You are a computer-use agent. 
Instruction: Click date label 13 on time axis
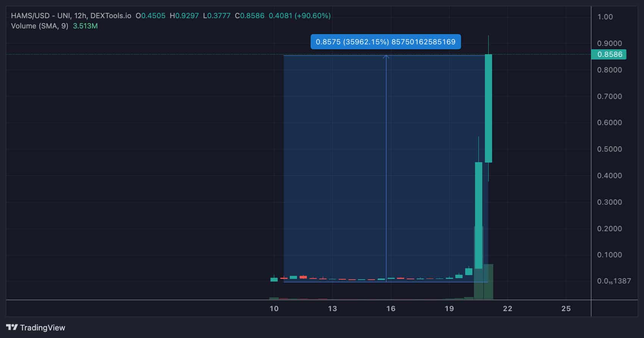(x=332, y=308)
